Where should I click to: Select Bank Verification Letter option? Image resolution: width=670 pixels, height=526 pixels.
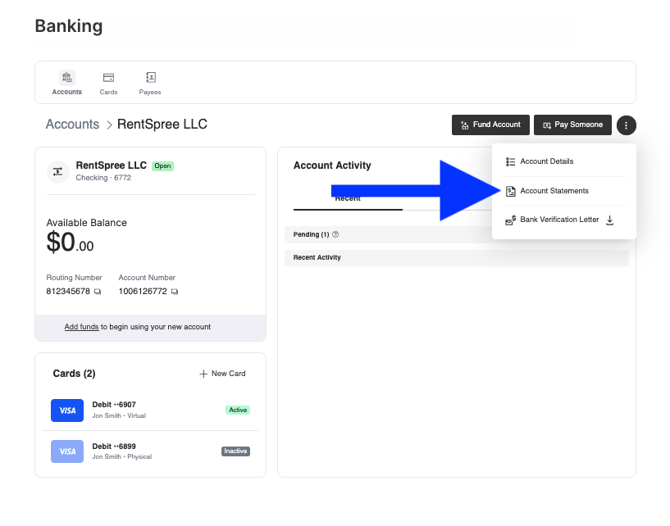coord(558,220)
